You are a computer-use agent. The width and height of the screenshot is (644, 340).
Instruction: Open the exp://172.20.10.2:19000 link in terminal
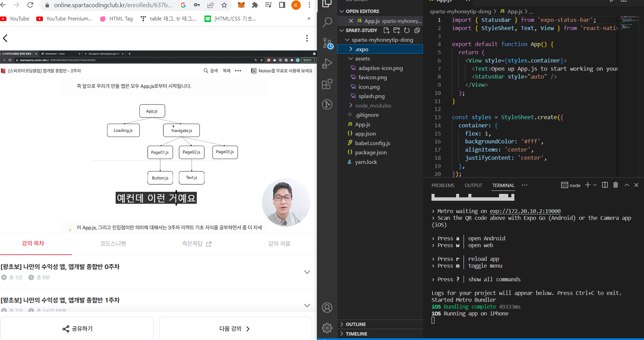click(x=525, y=211)
